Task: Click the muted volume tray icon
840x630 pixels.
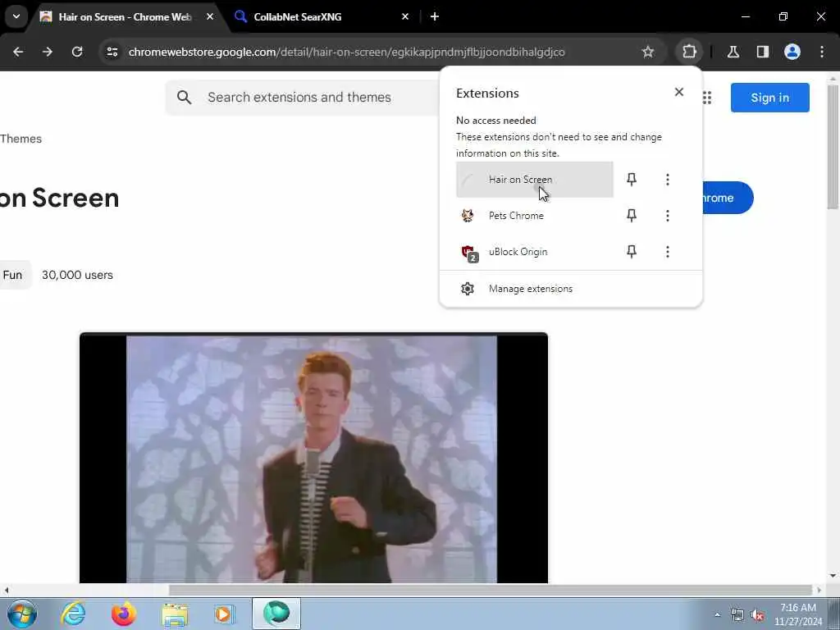Action: pos(757,615)
